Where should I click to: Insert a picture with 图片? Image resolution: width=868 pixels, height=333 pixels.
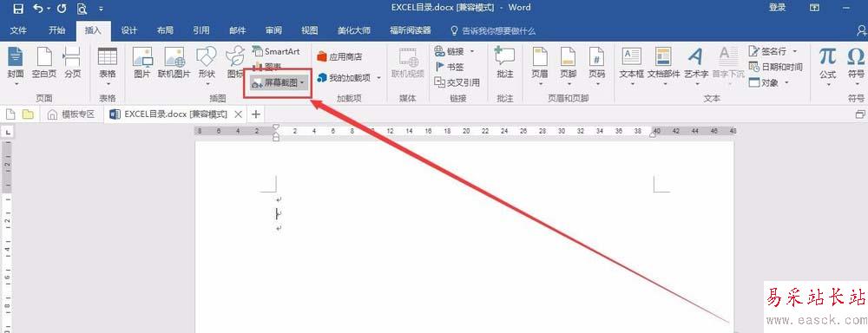point(142,63)
